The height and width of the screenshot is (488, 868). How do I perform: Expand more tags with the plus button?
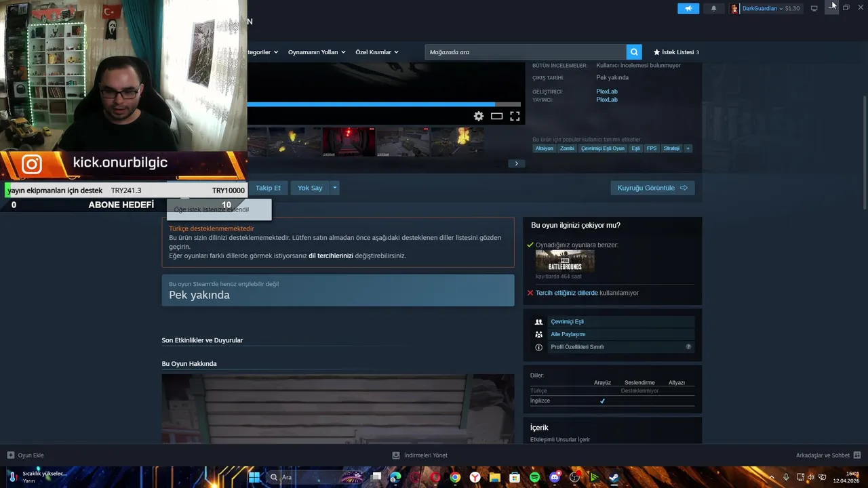[688, 148]
